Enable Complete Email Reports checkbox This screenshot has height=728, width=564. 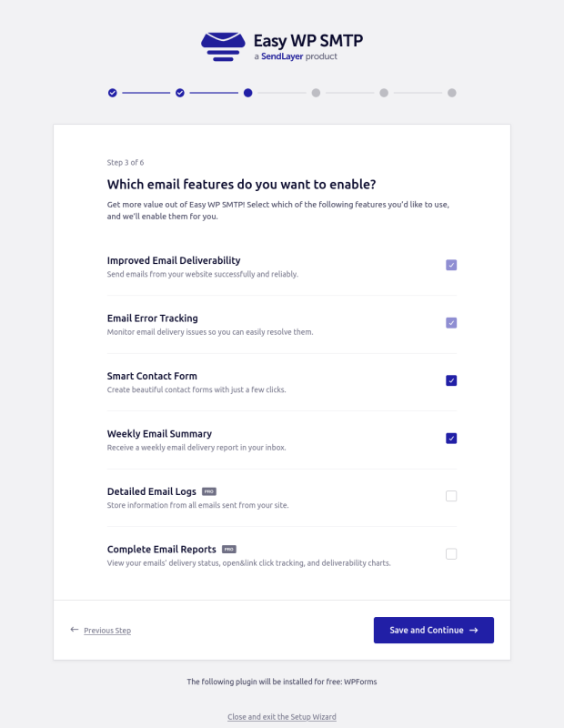pos(451,553)
